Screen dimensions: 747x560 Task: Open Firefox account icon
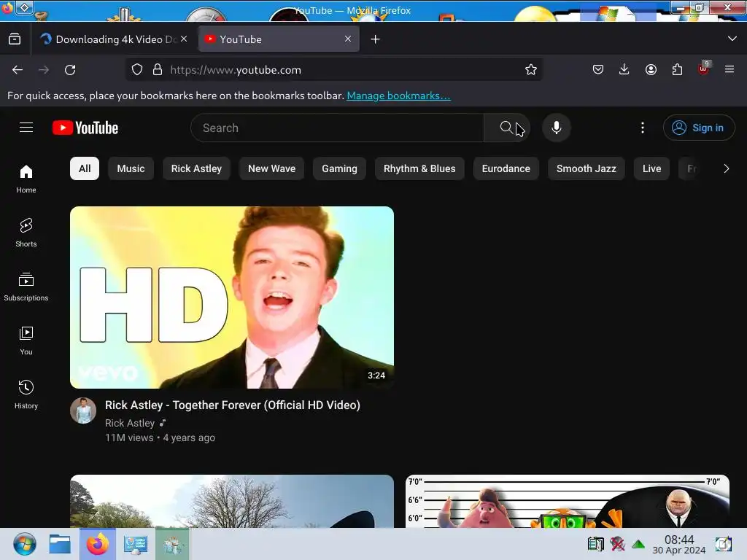(x=651, y=69)
